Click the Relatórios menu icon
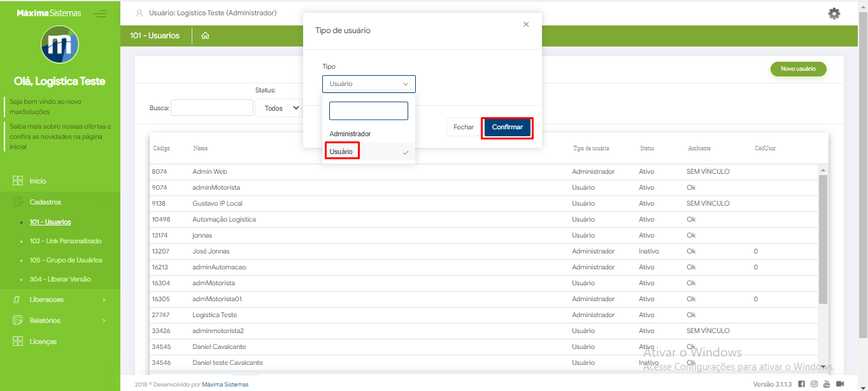This screenshot has height=391, width=868. pyautogui.click(x=18, y=320)
